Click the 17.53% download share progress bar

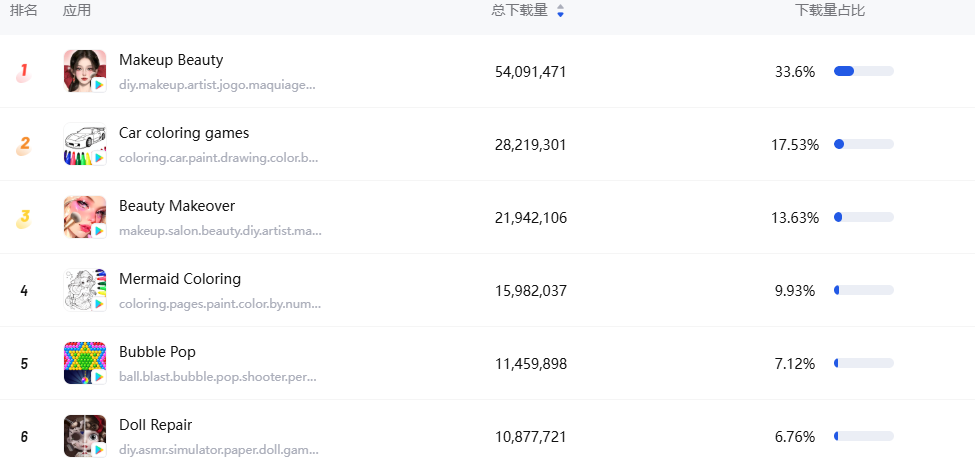(x=863, y=144)
